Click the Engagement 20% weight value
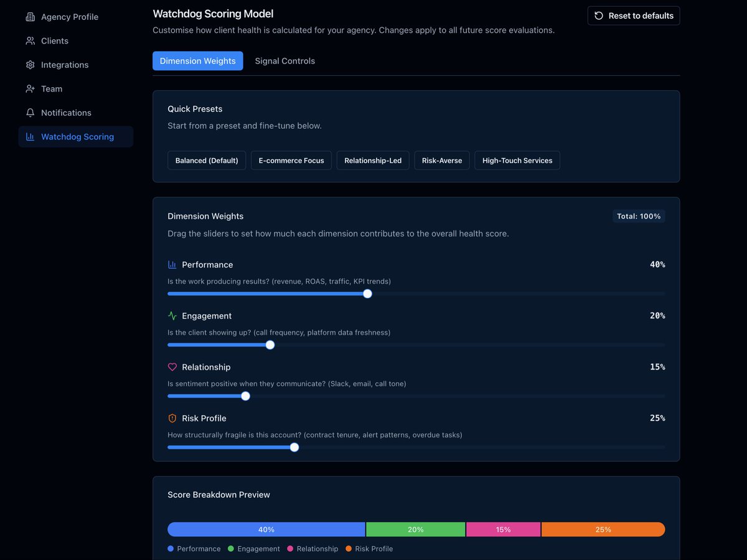This screenshot has width=747, height=560. [x=657, y=315]
